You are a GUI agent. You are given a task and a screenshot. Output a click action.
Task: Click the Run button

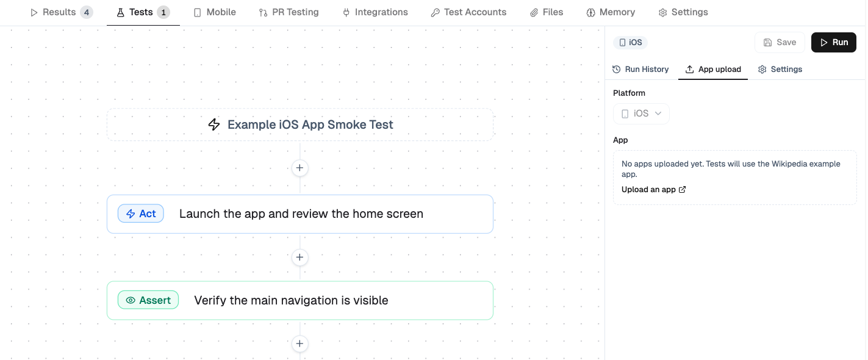pyautogui.click(x=834, y=42)
